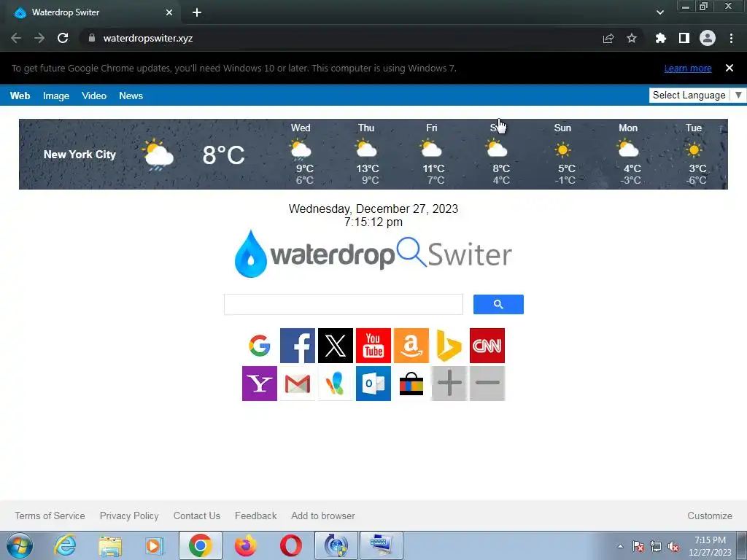Open the Amazon shortcut tile
747x560 pixels.
(x=411, y=346)
